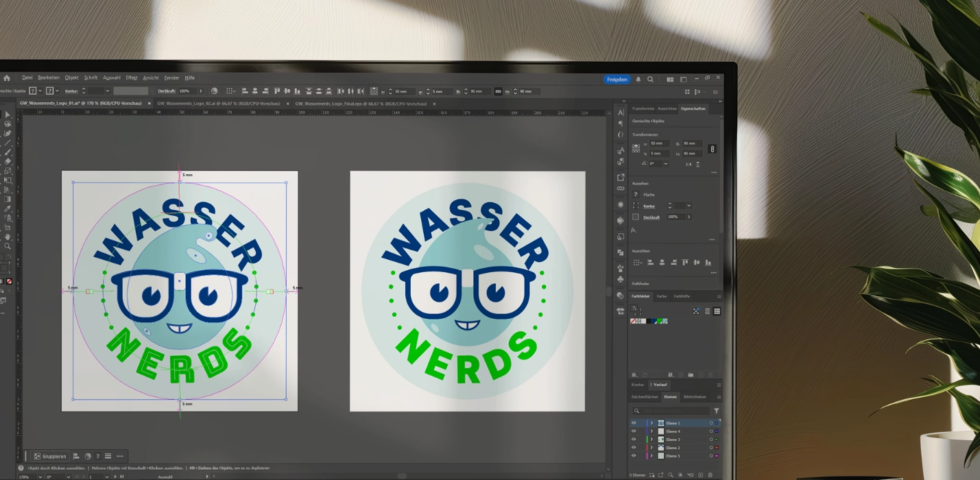Click the filter funnel icon in Ebenen
Viewport: 980px width, 480px height.
716,411
